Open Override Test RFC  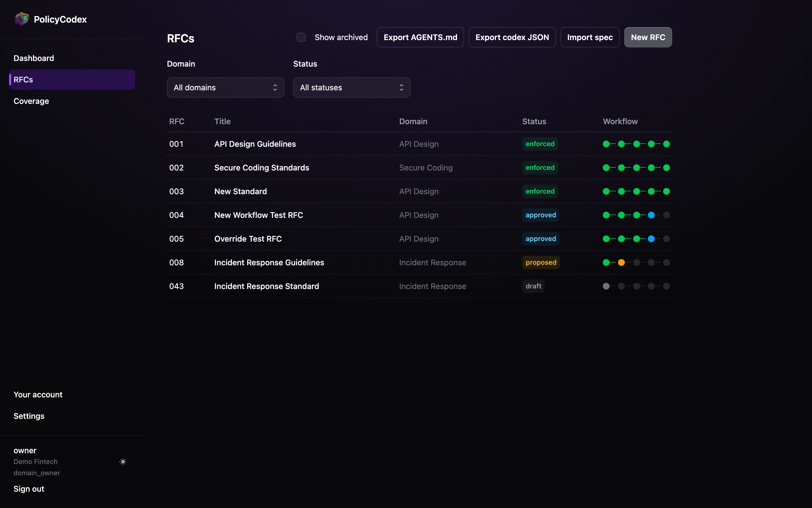point(248,239)
